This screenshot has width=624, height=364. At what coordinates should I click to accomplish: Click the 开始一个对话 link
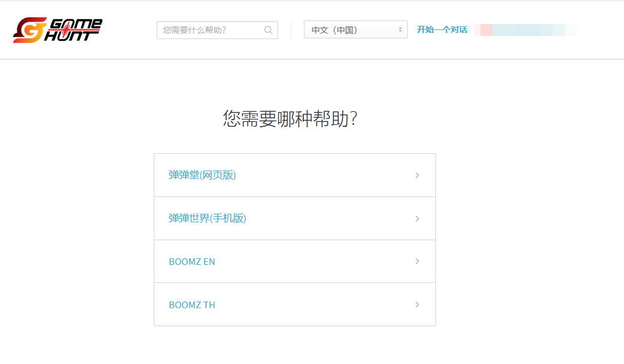pyautogui.click(x=442, y=30)
